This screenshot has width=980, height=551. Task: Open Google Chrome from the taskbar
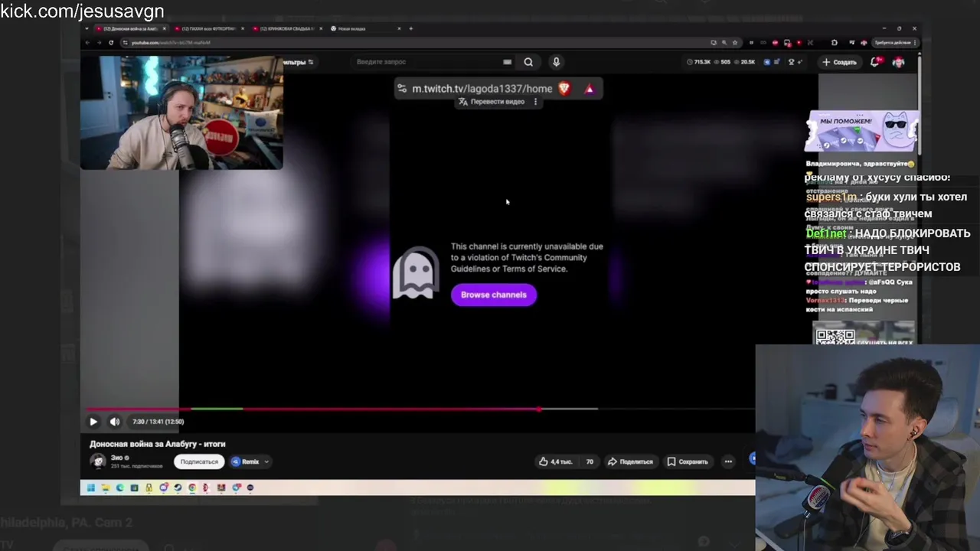(192, 487)
